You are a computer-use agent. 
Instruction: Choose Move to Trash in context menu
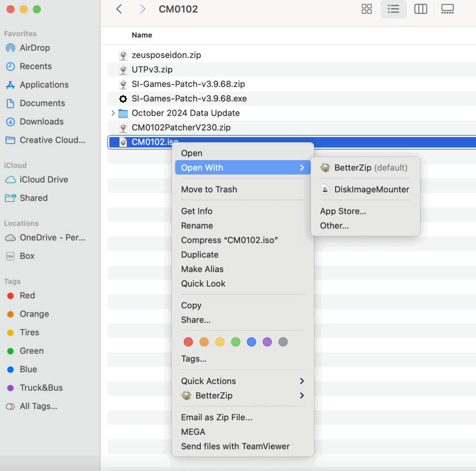[x=209, y=189]
